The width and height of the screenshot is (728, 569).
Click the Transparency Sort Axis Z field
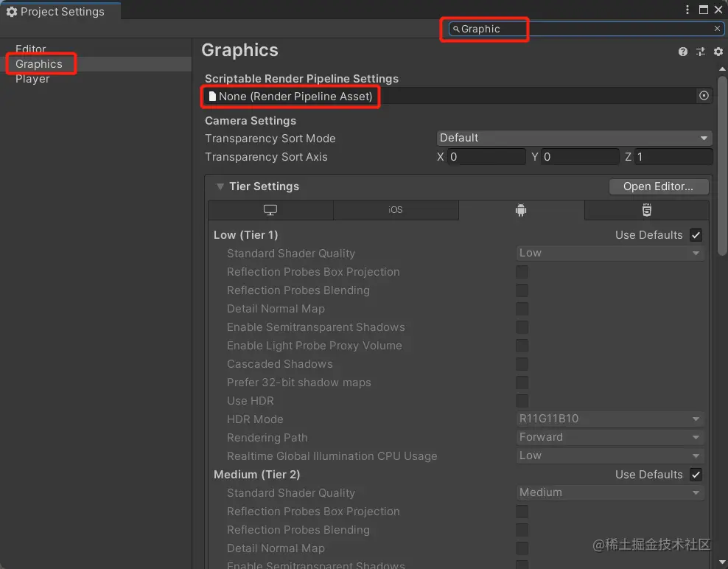pos(673,157)
